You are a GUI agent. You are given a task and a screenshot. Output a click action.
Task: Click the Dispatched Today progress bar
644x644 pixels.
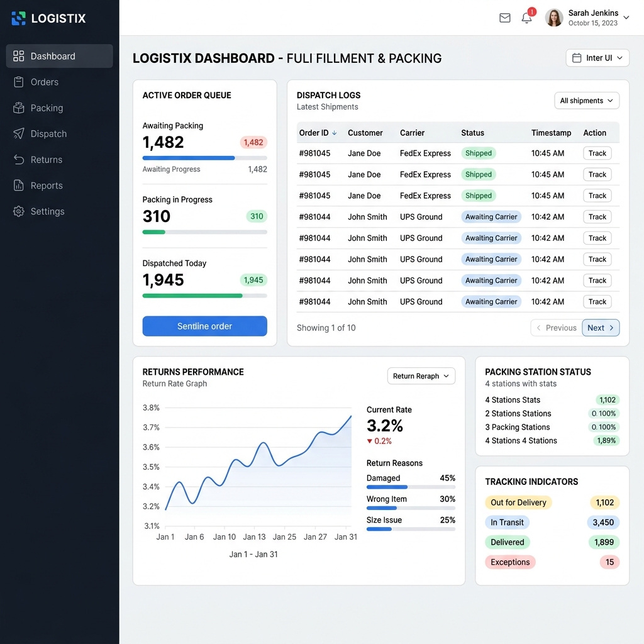point(204,296)
